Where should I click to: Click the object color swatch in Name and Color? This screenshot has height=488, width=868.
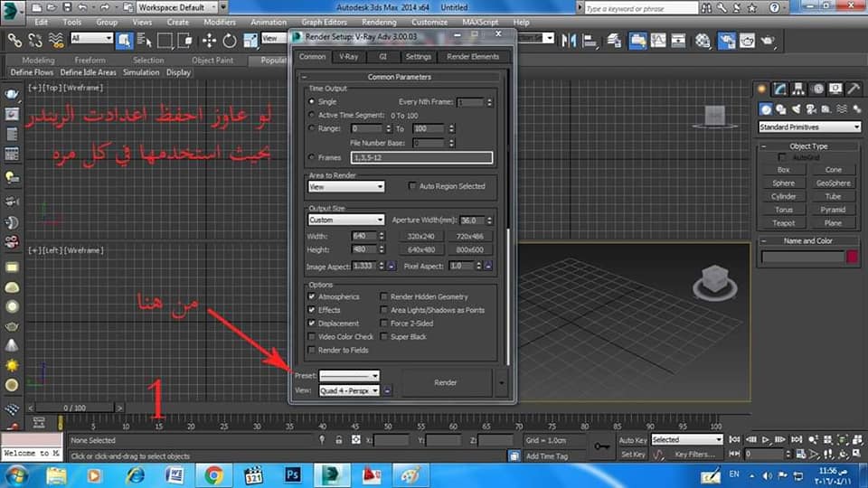[x=852, y=256]
